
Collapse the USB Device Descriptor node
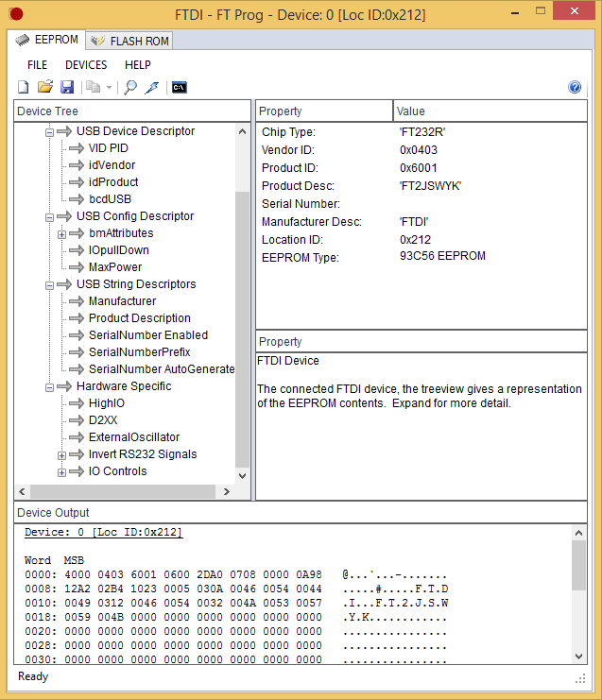coord(49,132)
